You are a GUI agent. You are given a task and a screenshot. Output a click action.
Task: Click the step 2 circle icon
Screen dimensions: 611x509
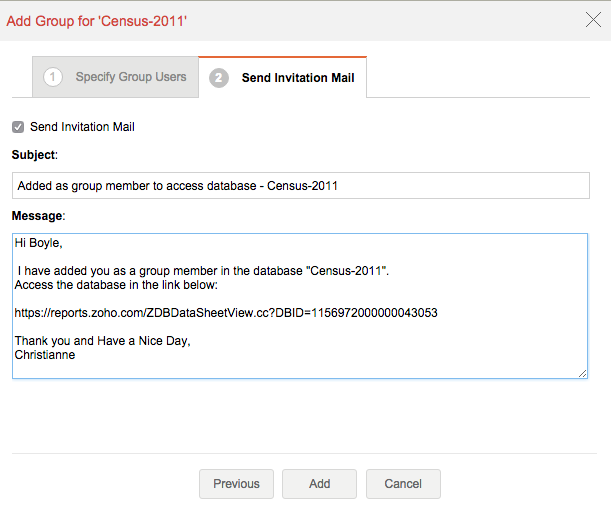[x=220, y=77]
